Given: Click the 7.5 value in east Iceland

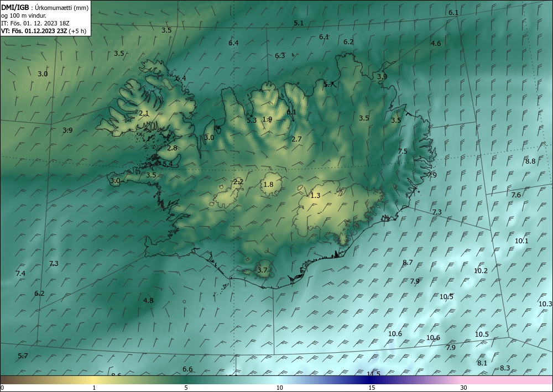Looking at the screenshot, I should (x=403, y=151).
